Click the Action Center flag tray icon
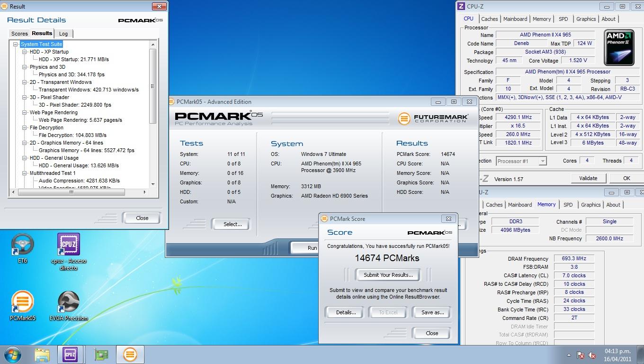This screenshot has width=644, height=364. tap(581, 355)
